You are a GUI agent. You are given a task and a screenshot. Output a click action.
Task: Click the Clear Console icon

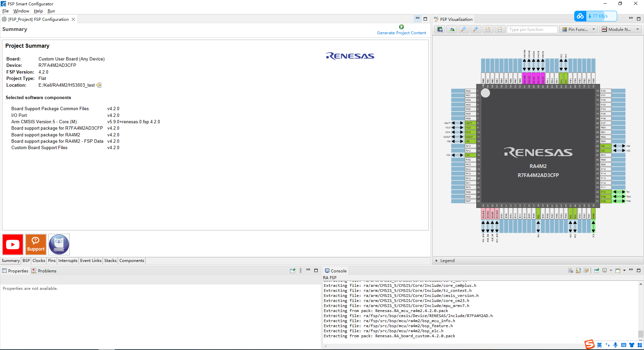[571, 271]
